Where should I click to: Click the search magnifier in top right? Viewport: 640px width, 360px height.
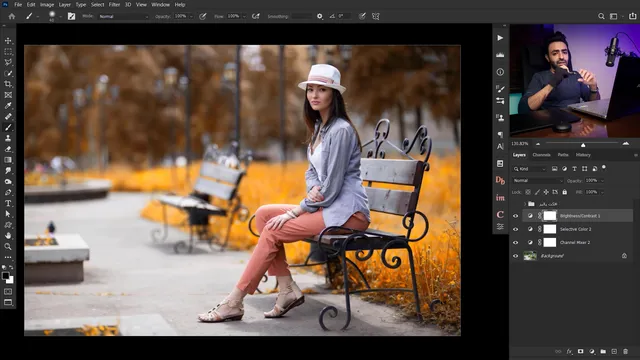click(x=601, y=16)
